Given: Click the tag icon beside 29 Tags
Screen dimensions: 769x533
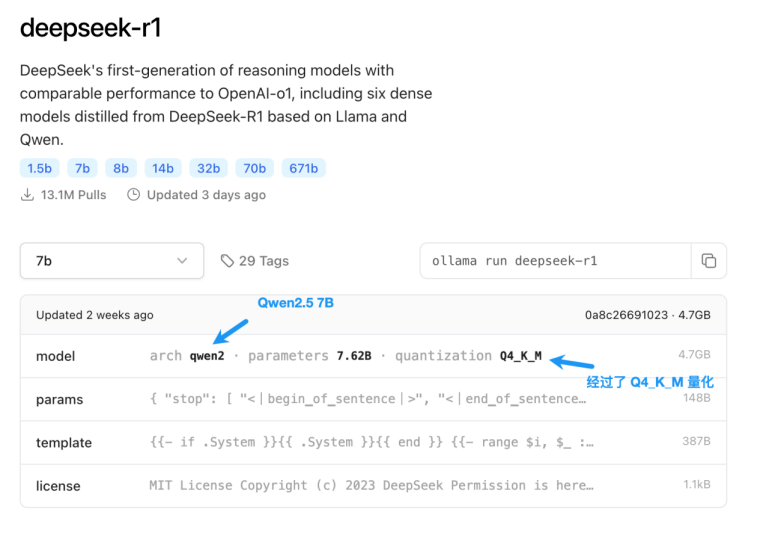Looking at the screenshot, I should coord(227,261).
